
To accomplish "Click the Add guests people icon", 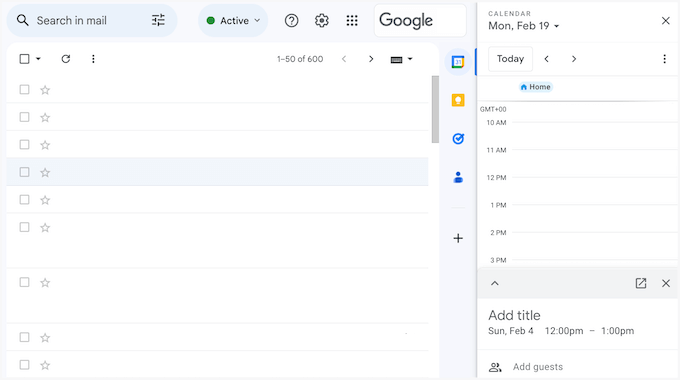I will [x=495, y=367].
